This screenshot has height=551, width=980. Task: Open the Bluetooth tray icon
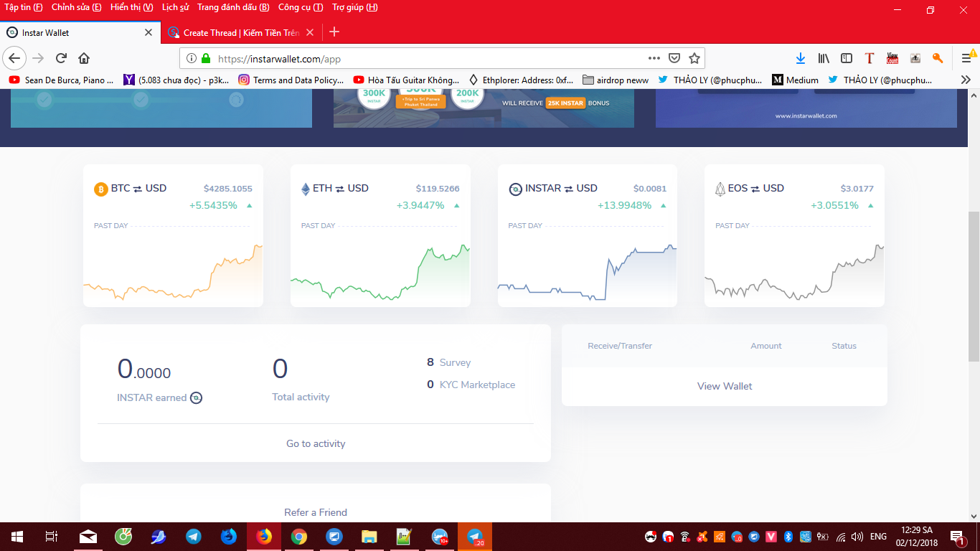787,537
